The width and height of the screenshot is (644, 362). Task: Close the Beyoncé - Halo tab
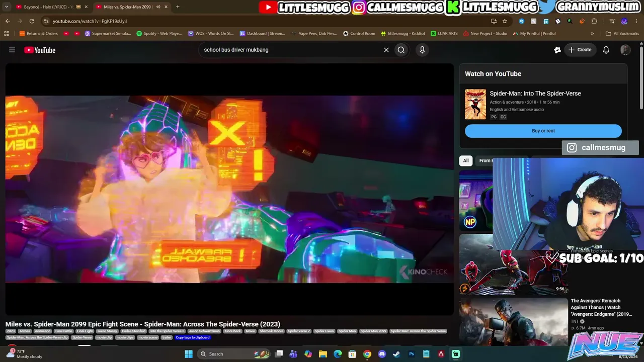tap(86, 7)
